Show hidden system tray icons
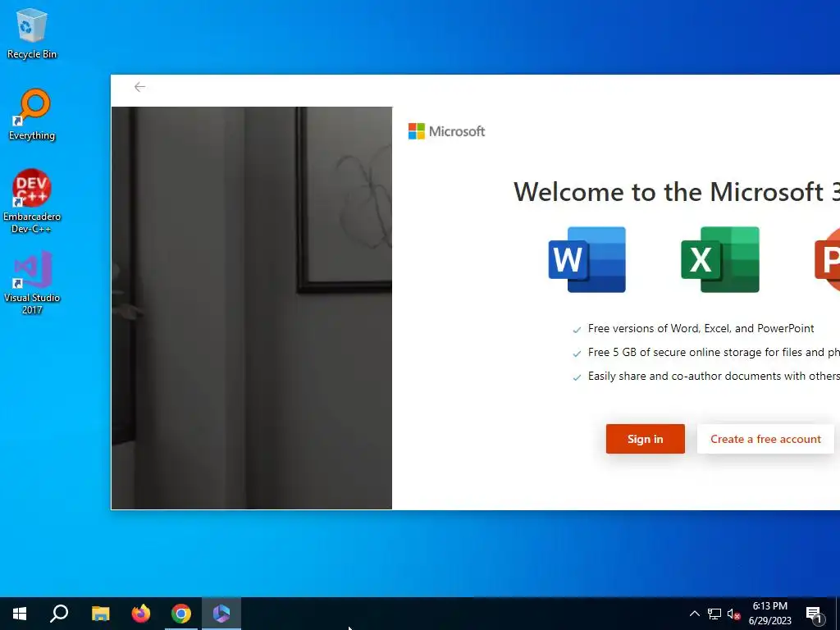Viewport: 840px width, 630px height. tap(694, 614)
